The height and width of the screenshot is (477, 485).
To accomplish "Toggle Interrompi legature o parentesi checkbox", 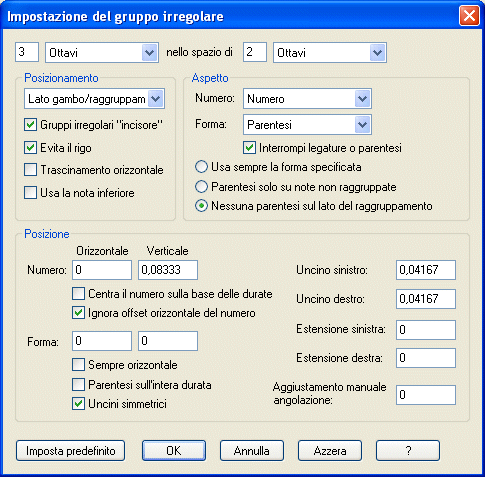I will 249,148.
